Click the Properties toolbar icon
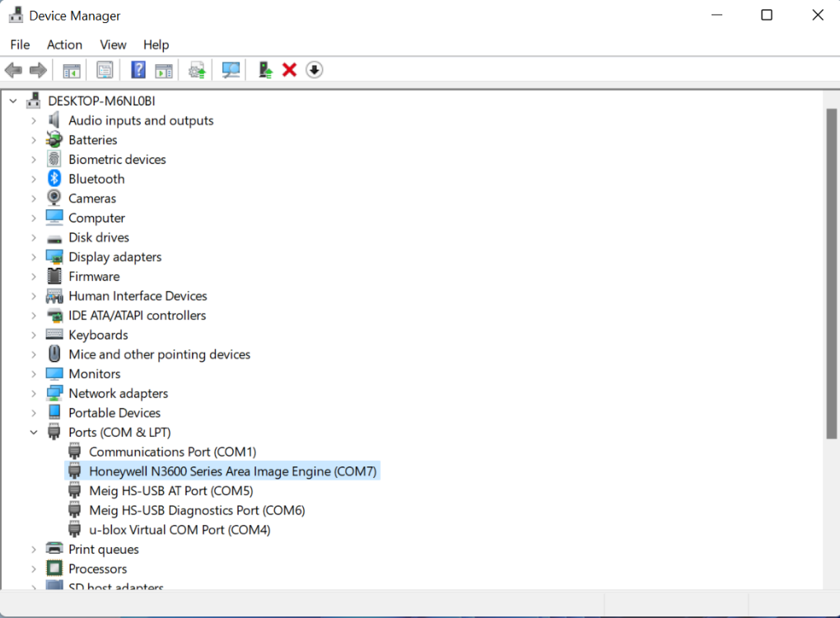Viewport: 840px width, 618px height. [105, 70]
